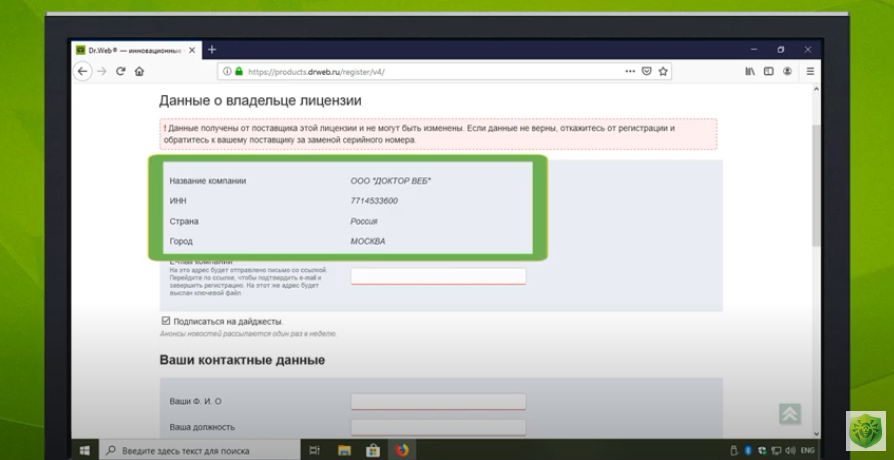The image size is (894, 460).
Task: Switch the ENG input language indicator
Action: click(807, 450)
